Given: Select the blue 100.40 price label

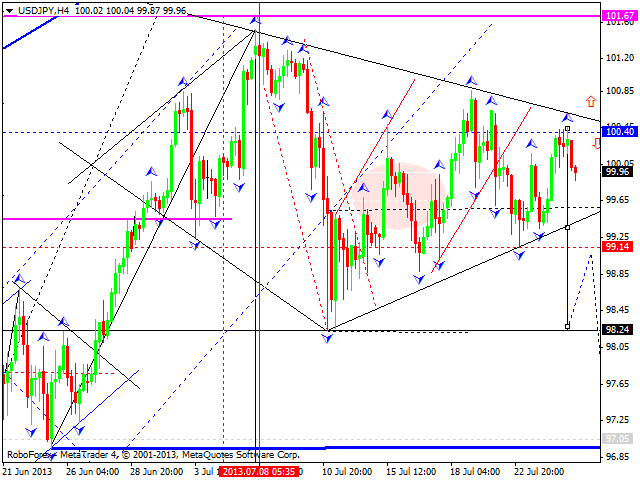Looking at the screenshot, I should [619, 132].
